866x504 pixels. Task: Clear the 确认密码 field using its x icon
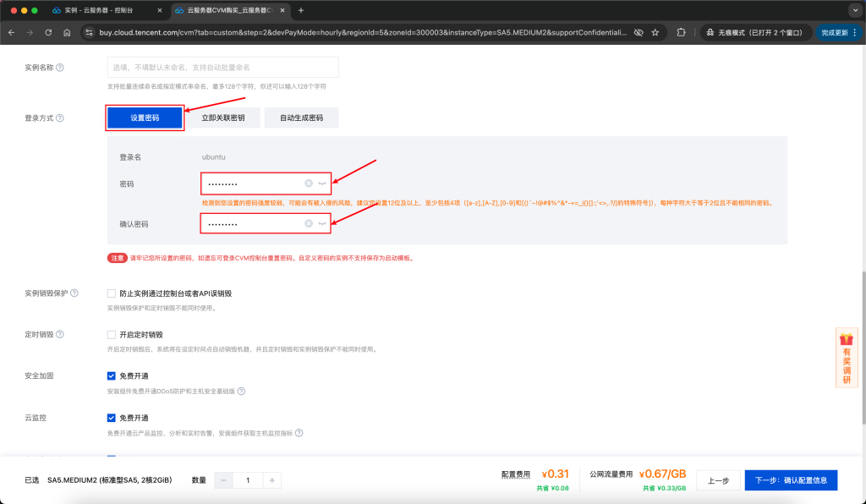309,223
